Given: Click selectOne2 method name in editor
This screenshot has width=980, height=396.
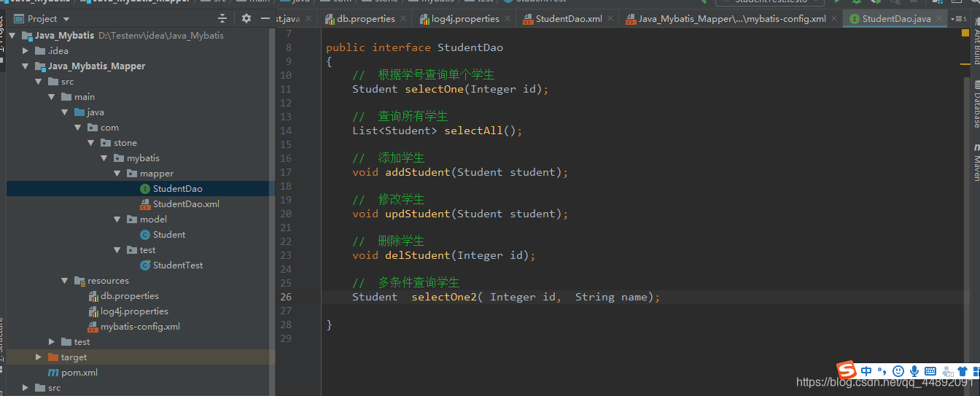Looking at the screenshot, I should (444, 297).
